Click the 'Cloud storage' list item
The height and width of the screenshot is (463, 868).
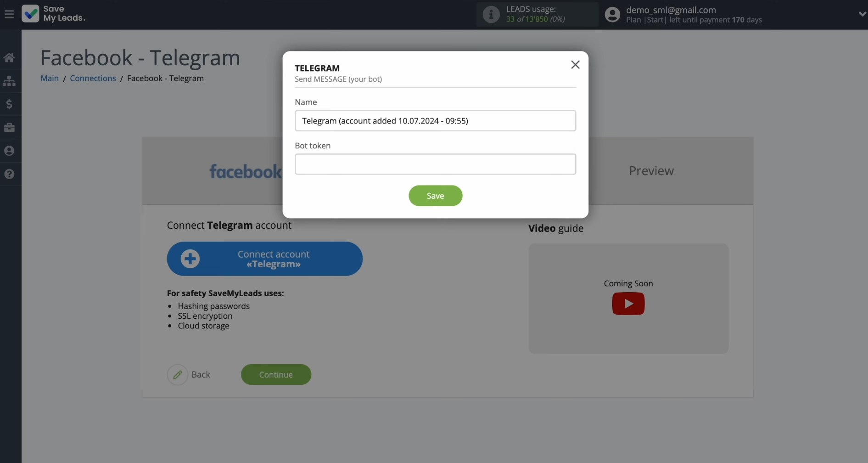(203, 326)
